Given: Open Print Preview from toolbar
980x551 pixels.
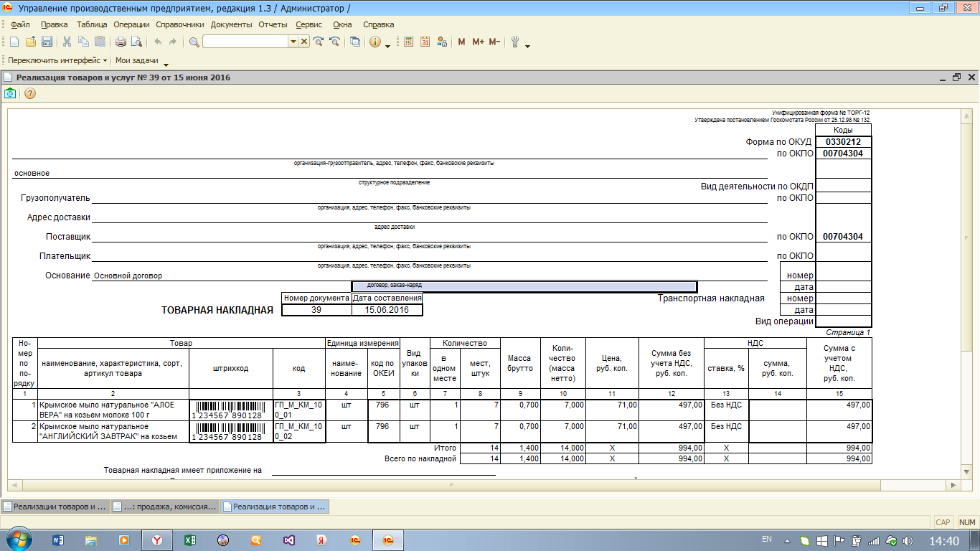Looking at the screenshot, I should tap(135, 42).
